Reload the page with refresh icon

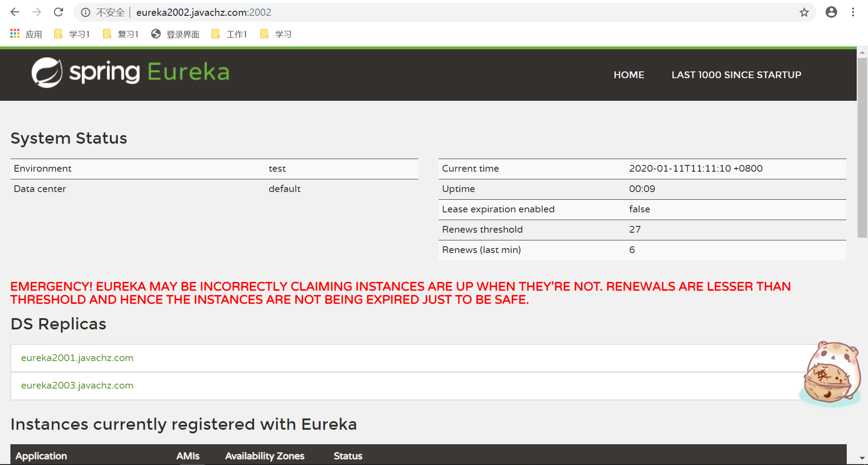pos(58,12)
